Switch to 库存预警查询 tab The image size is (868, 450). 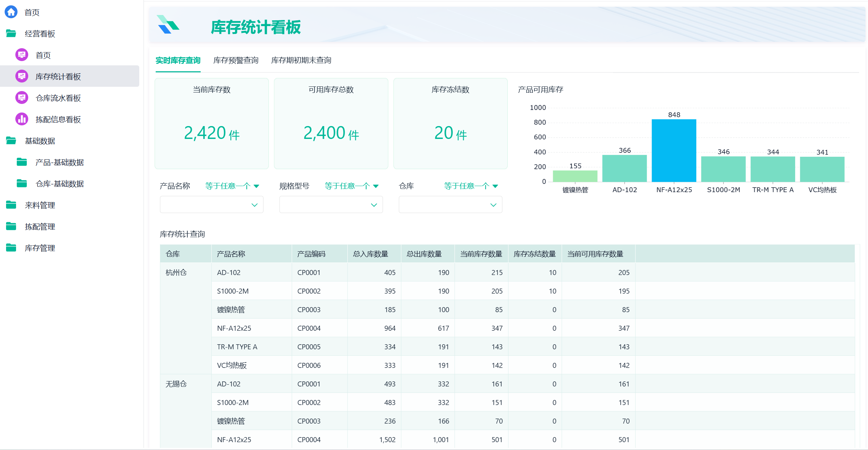click(x=236, y=60)
